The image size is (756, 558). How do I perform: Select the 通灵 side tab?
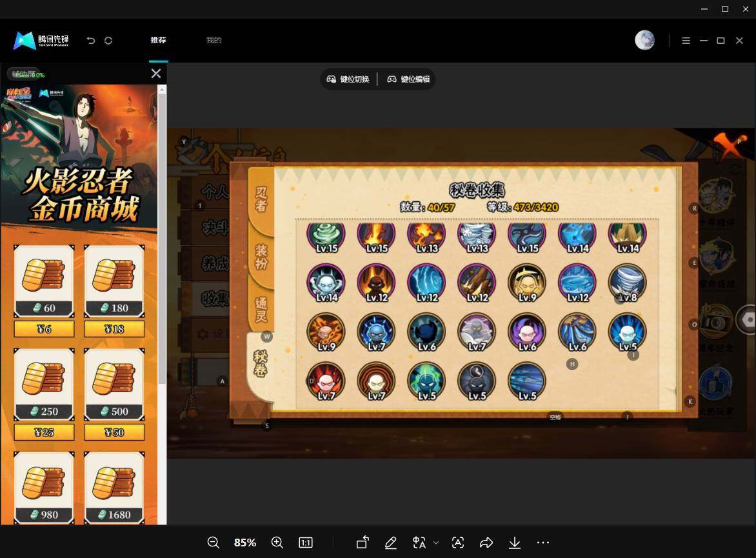(261, 310)
